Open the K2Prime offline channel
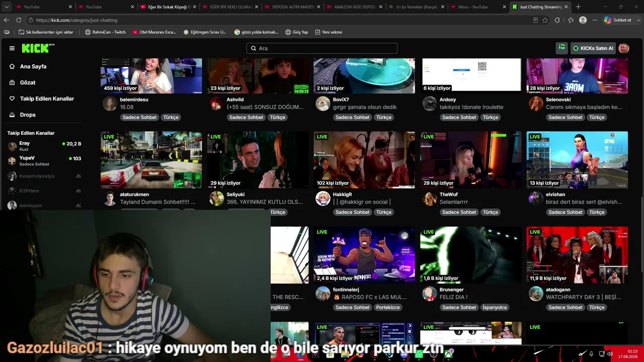This screenshot has height=362, width=644. click(x=44, y=191)
